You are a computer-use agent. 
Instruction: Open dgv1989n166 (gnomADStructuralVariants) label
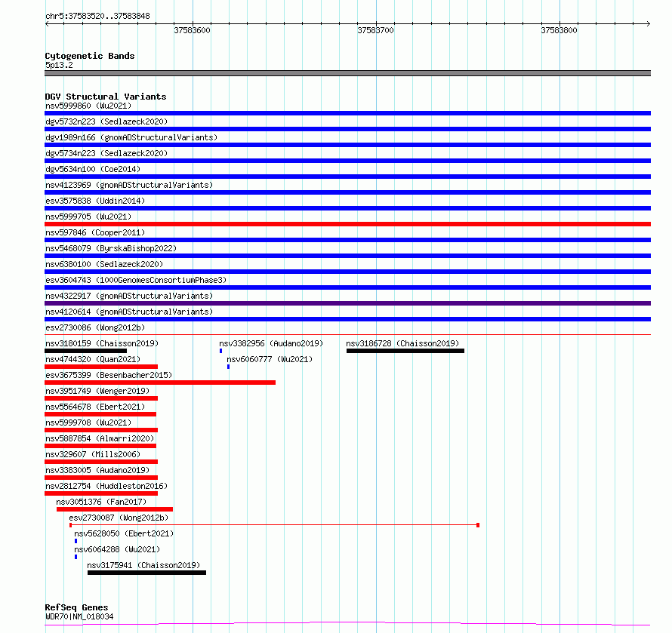tap(131, 137)
